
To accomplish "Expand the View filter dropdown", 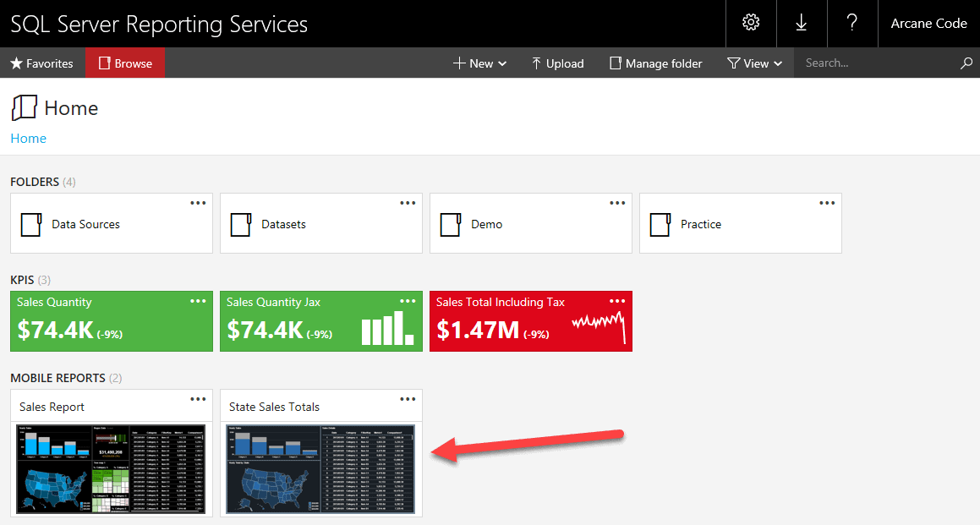I will coord(755,63).
